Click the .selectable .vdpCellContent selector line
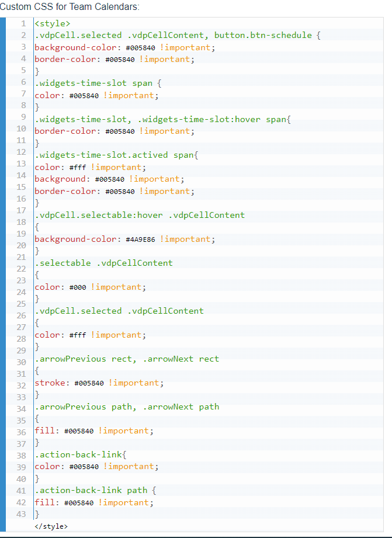The width and height of the screenshot is (392, 538). (103, 263)
